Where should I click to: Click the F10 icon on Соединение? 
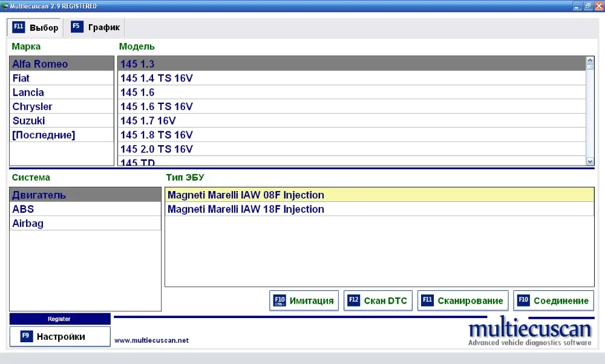pyautogui.click(x=523, y=301)
